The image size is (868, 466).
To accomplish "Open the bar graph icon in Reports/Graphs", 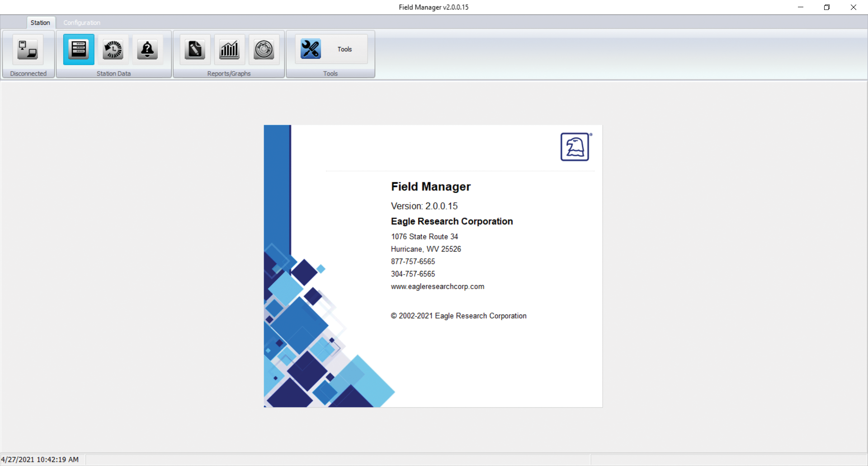I will [230, 49].
